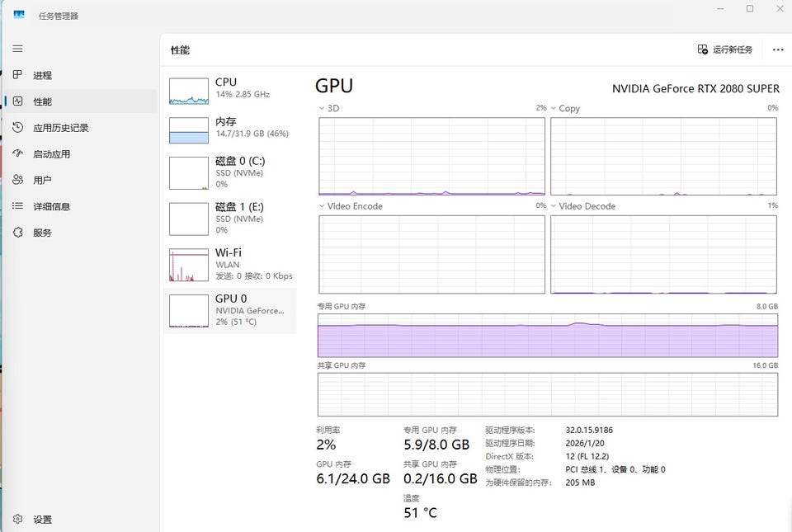Go to 应用历史记录 tab label

tap(60, 128)
